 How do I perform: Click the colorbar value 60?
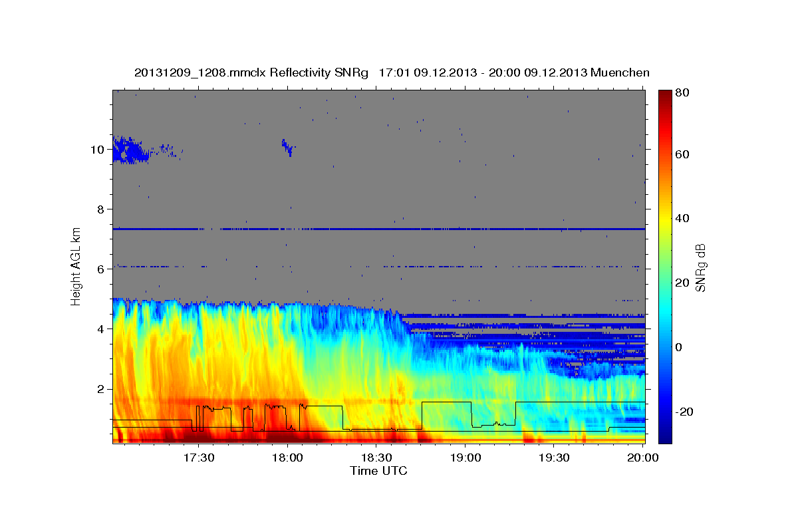[683, 154]
